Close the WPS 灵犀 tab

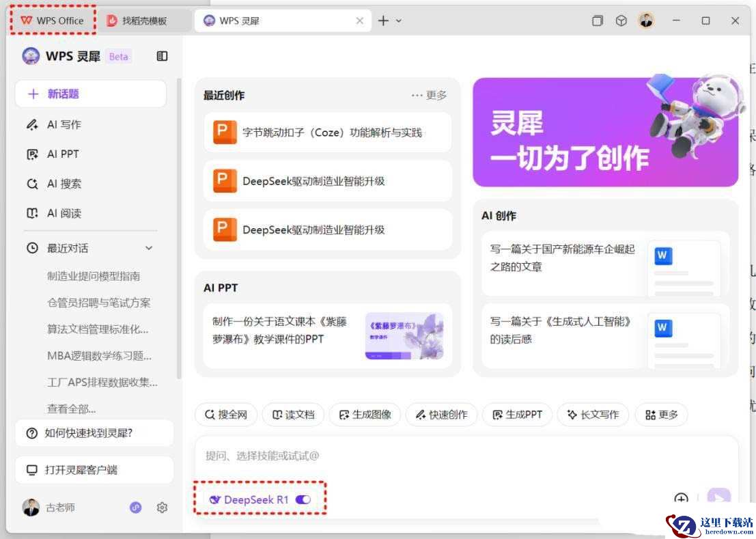coord(360,20)
